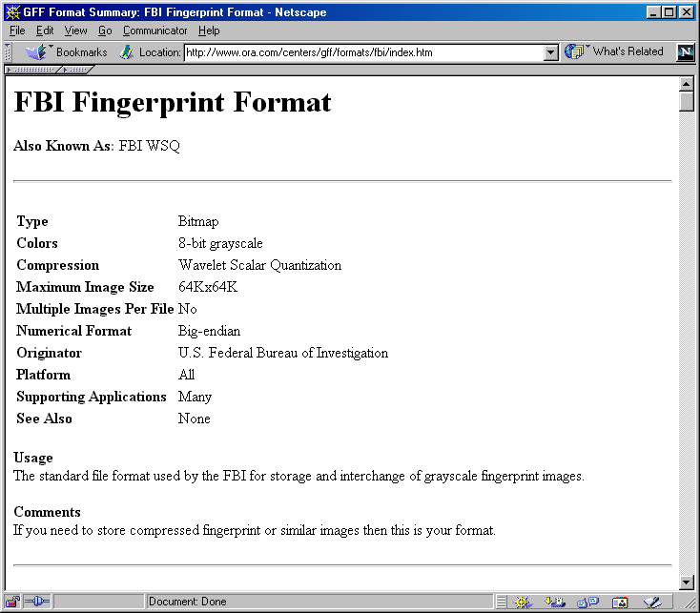
Task: Open the File menu
Action: [x=17, y=31]
